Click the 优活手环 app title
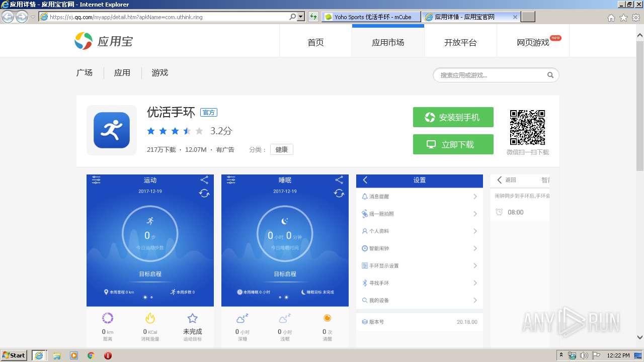644x362 pixels. pyautogui.click(x=171, y=112)
